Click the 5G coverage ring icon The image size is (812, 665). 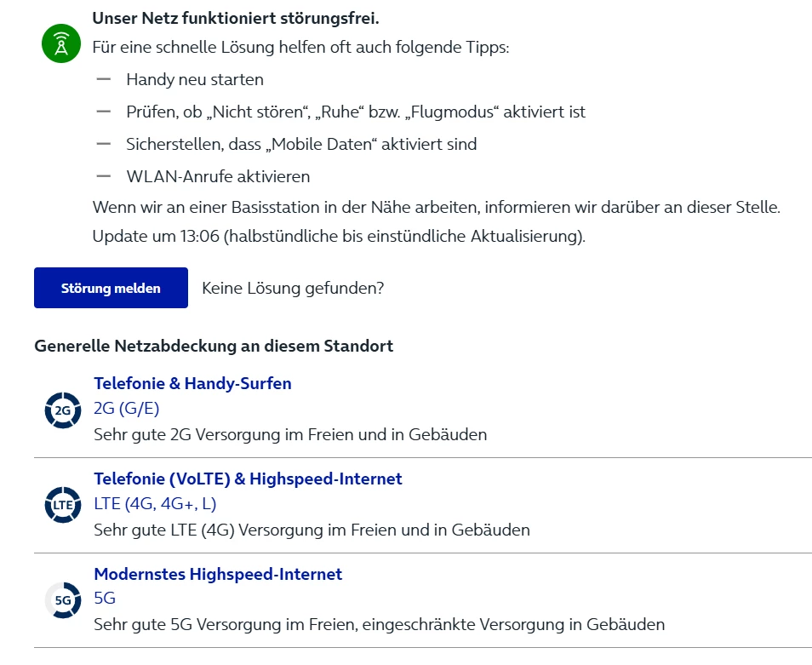pyautogui.click(x=62, y=600)
